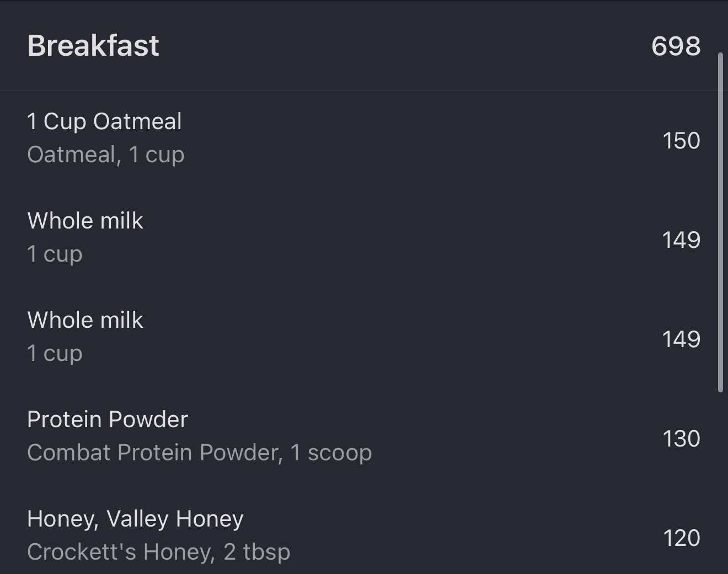Open the 'Honey, Valley Honey' entry title
Image resolution: width=728 pixels, height=574 pixels.
pyautogui.click(x=135, y=519)
